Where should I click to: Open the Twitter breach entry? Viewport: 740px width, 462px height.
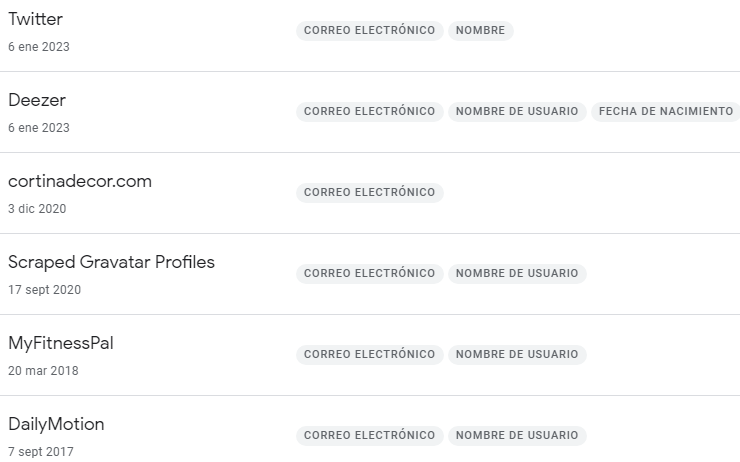pyautogui.click(x=35, y=20)
